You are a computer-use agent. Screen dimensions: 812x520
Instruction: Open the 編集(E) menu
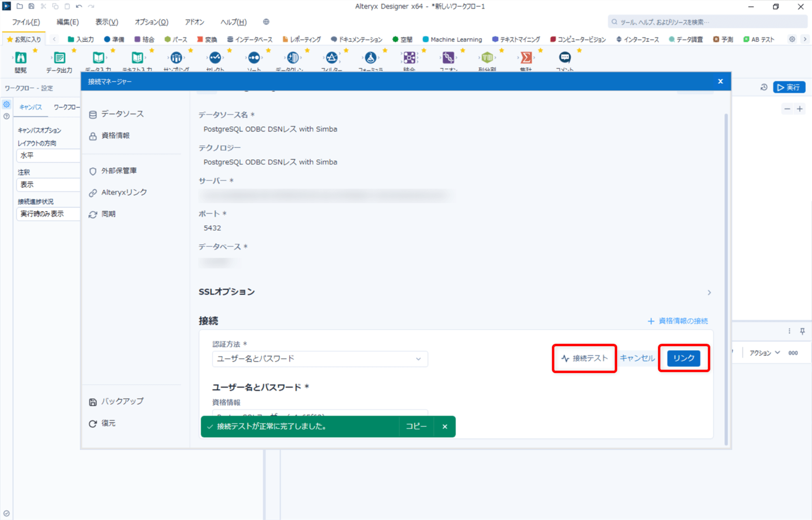(68, 22)
